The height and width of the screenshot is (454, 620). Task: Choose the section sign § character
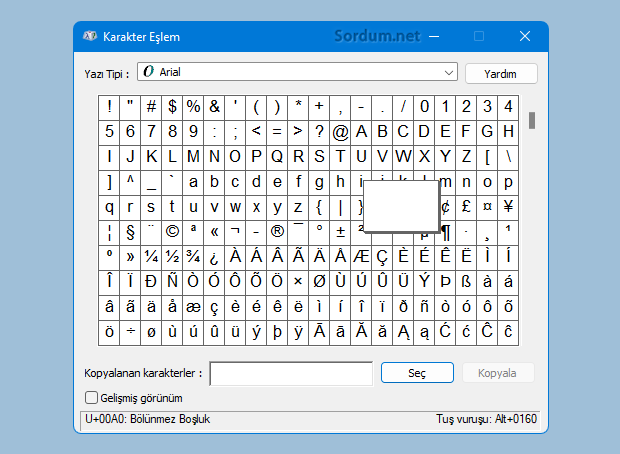pyautogui.click(x=130, y=232)
